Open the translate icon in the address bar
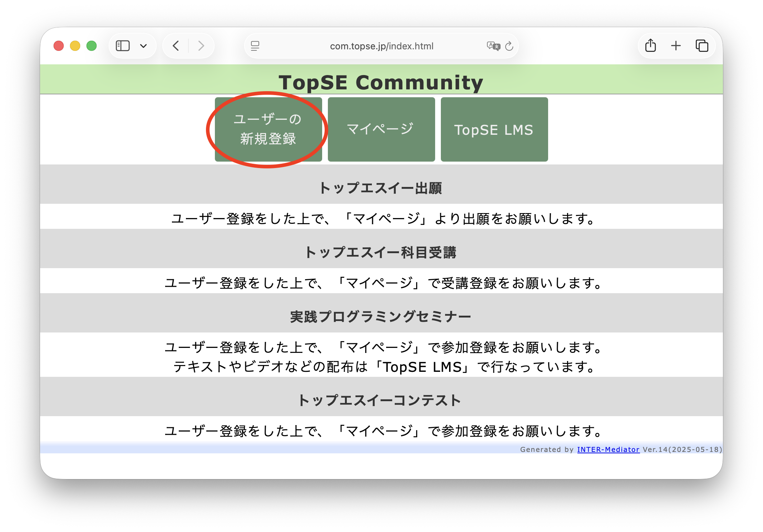Image resolution: width=763 pixels, height=532 pixels. (493, 46)
